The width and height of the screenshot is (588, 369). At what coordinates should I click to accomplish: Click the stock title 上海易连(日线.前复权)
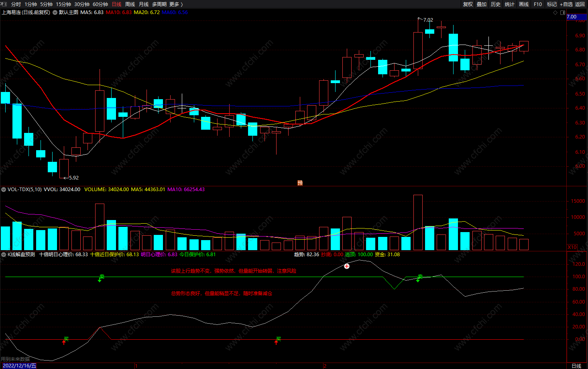26,12
